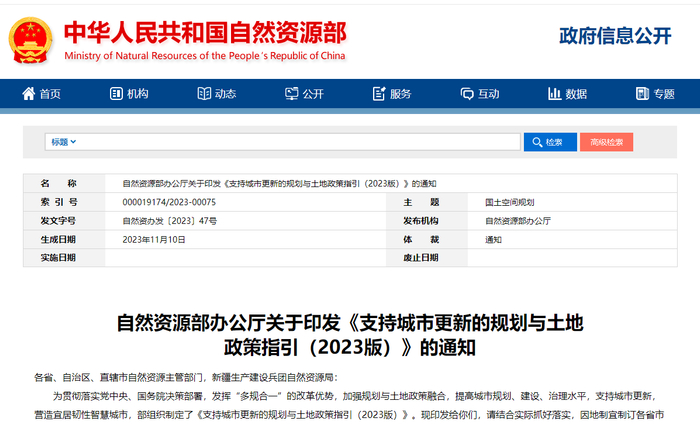Click the 政府信息公开 header text
This screenshot has height=425, width=700.
coord(615,36)
